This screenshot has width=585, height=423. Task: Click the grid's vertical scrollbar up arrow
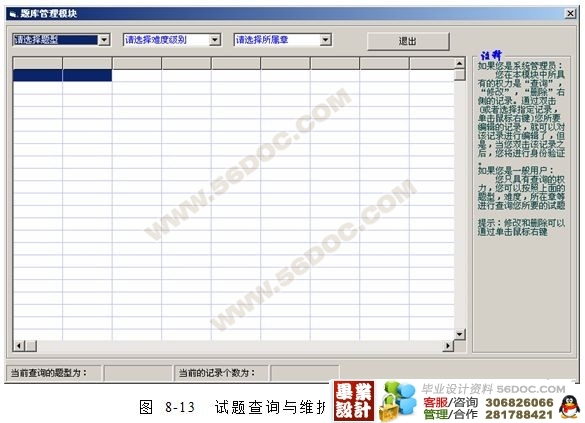pos(460,63)
